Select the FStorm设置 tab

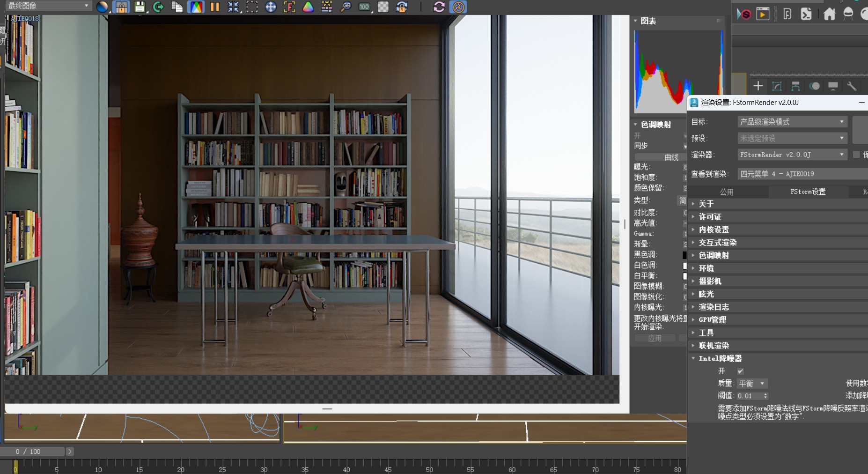click(x=808, y=192)
